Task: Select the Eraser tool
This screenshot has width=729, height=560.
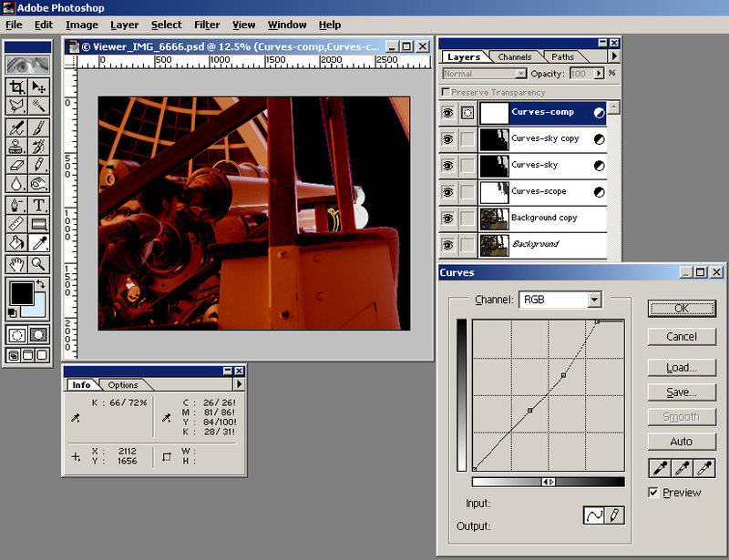Action: pyautogui.click(x=16, y=165)
